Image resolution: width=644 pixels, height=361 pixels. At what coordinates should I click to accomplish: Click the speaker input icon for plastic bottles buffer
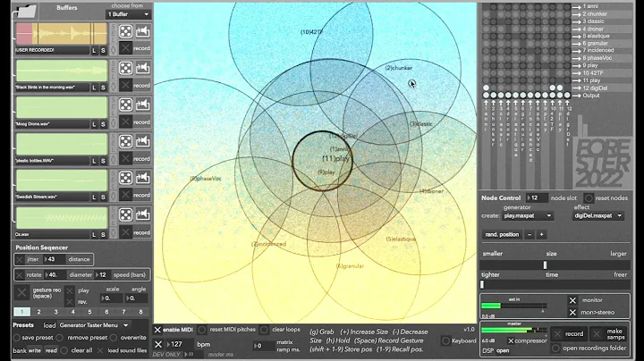click(142, 141)
